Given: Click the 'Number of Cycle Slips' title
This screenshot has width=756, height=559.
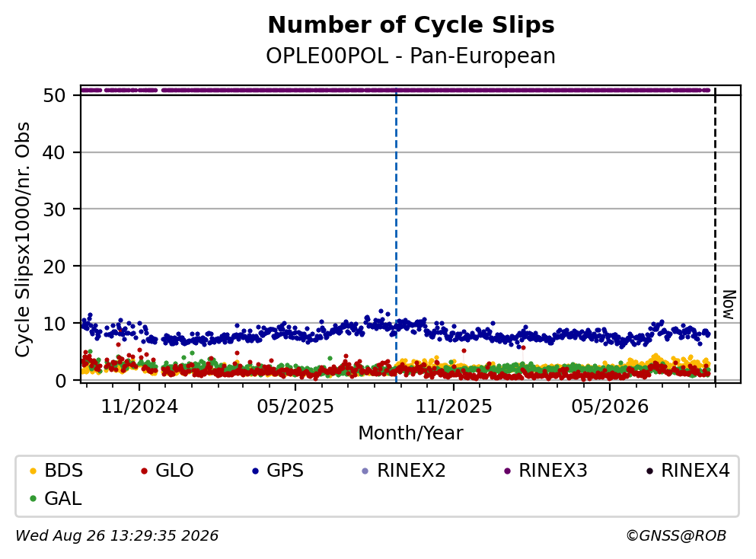Looking at the screenshot, I should pos(411,25).
